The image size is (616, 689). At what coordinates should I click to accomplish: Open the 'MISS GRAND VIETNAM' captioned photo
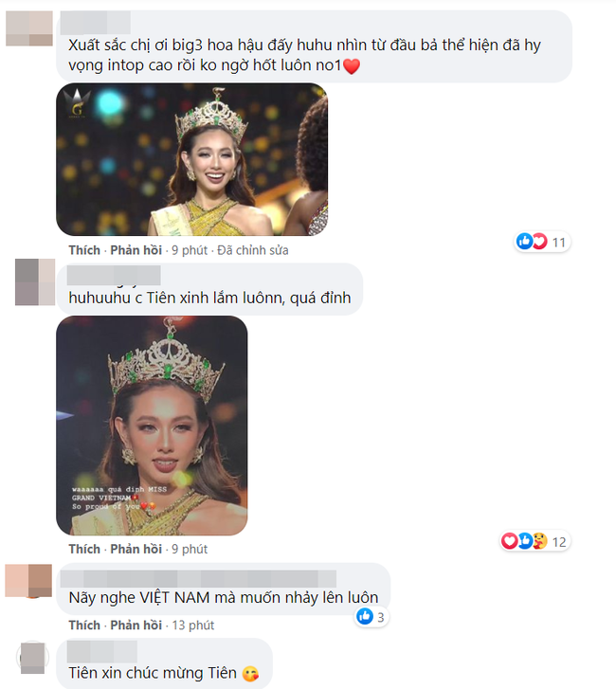pos(152,425)
